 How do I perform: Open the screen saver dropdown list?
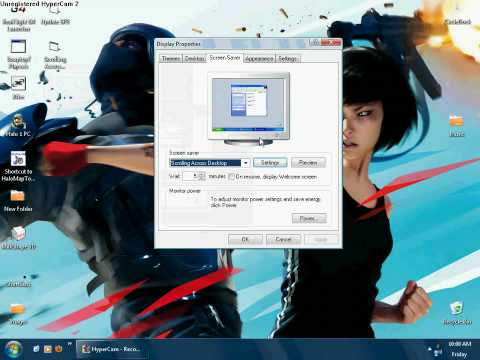tap(246, 163)
